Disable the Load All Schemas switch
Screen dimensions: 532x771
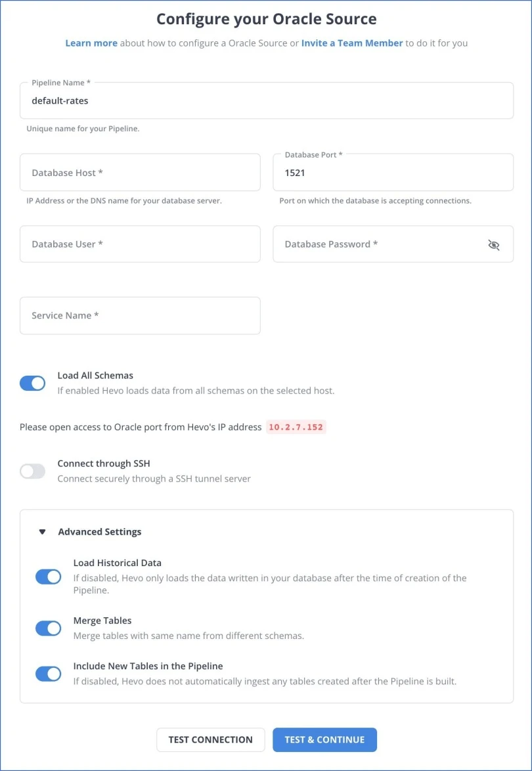tap(32, 383)
